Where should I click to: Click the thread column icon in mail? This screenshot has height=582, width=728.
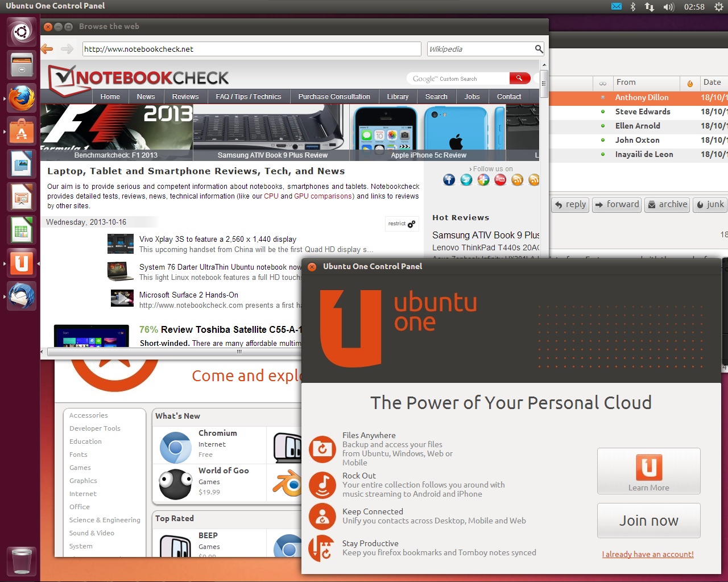click(603, 84)
